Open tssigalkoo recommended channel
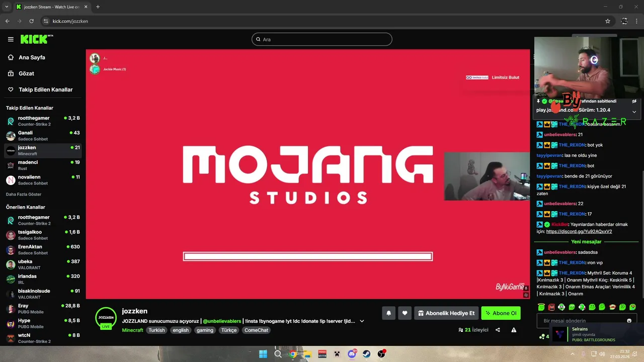The image size is (644, 362). click(43, 235)
